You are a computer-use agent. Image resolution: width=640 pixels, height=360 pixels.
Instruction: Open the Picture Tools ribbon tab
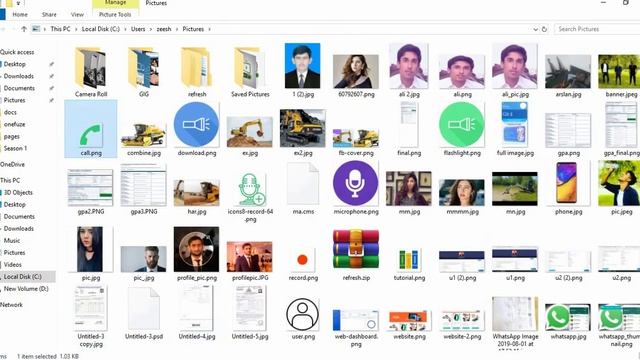tap(115, 14)
